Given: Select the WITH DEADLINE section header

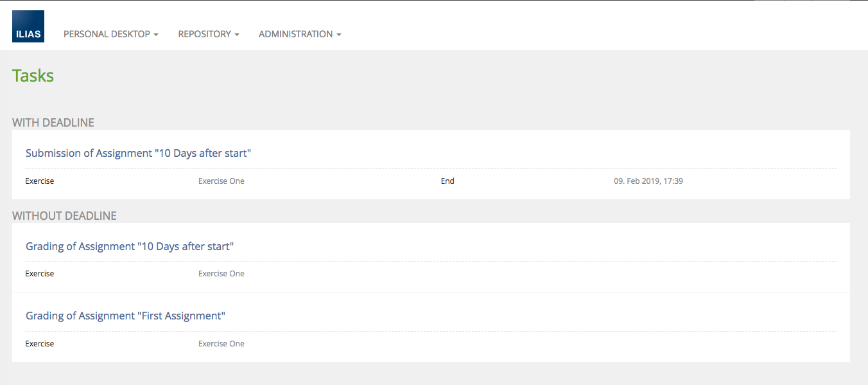Looking at the screenshot, I should (x=53, y=123).
